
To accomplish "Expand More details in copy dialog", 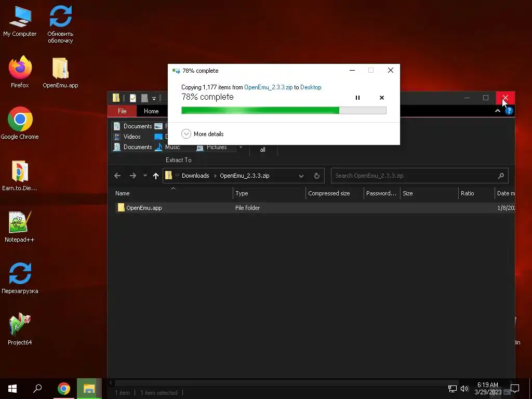I will (203, 134).
